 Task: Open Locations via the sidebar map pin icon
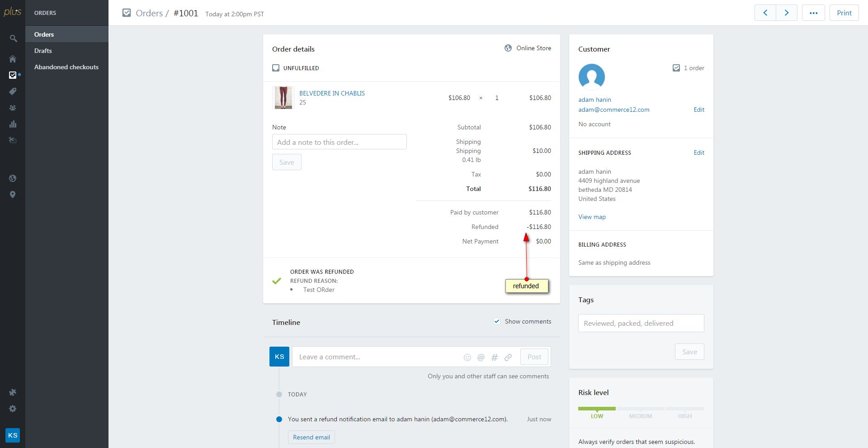(13, 195)
